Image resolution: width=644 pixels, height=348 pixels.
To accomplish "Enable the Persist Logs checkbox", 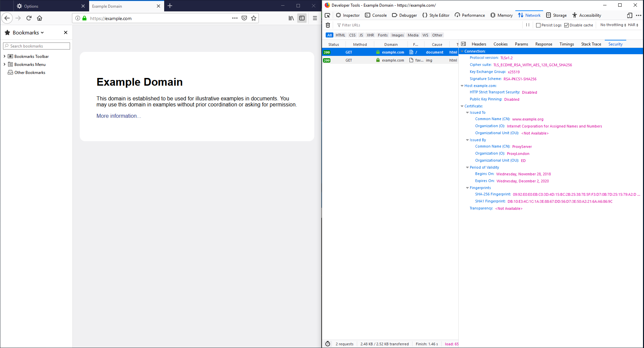I will coord(538,25).
